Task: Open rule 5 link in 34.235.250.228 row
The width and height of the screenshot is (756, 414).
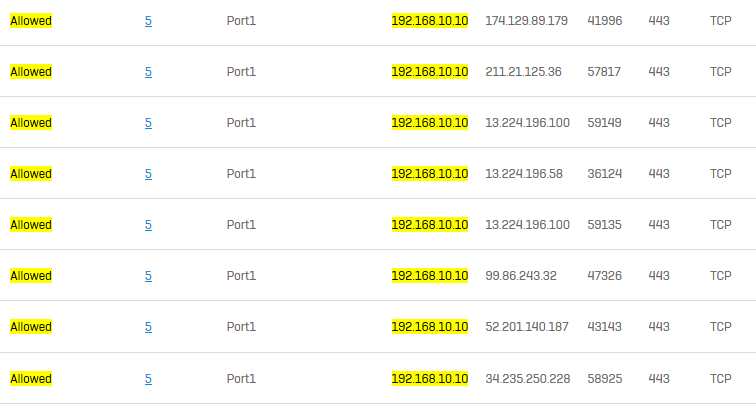Action: tap(148, 379)
